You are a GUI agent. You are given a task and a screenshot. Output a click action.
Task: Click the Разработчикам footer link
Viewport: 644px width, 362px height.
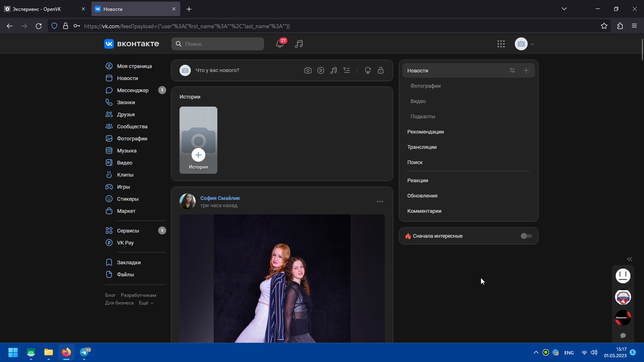pyautogui.click(x=138, y=295)
